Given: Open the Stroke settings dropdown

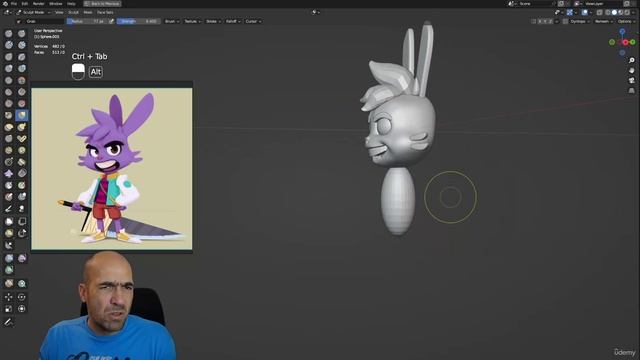Looking at the screenshot, I should point(213,21).
